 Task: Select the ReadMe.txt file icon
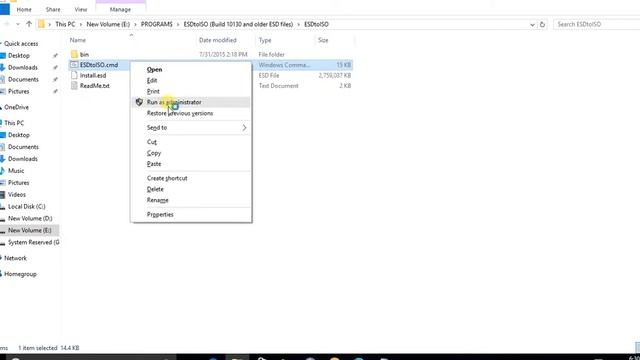(74, 86)
